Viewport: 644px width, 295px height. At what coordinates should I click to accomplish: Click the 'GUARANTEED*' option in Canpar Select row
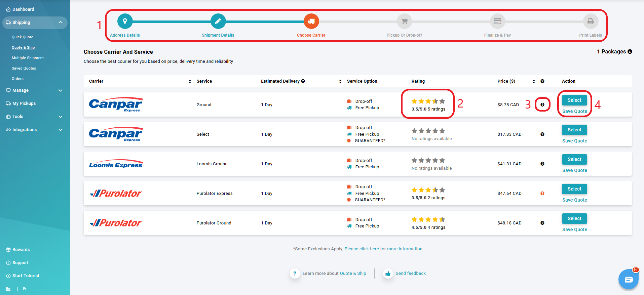click(x=370, y=141)
